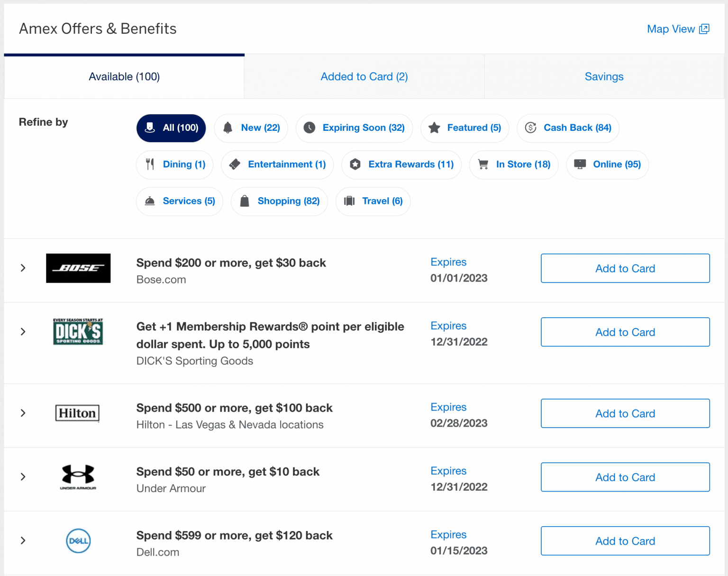
Task: Select the star icon on Featured filter
Action: 435,128
